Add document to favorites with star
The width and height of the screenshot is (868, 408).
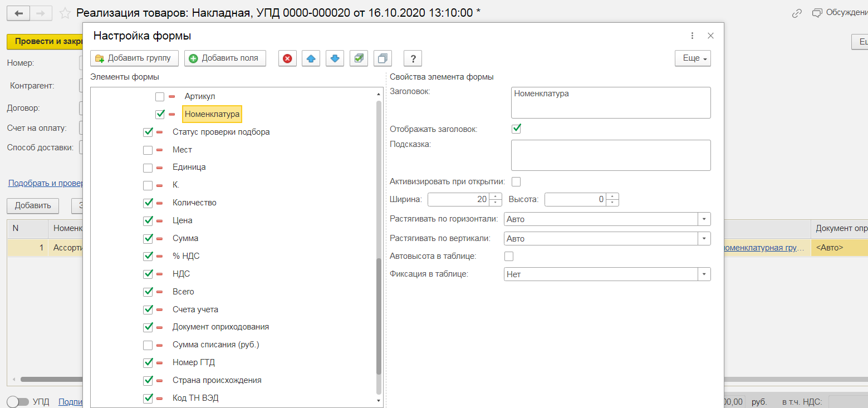coord(65,13)
